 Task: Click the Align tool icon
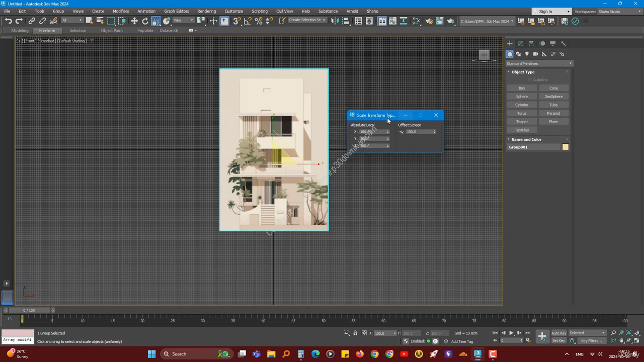click(346, 21)
